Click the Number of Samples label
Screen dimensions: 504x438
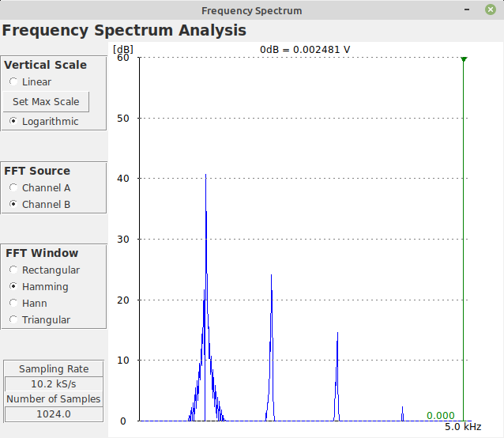pos(54,398)
